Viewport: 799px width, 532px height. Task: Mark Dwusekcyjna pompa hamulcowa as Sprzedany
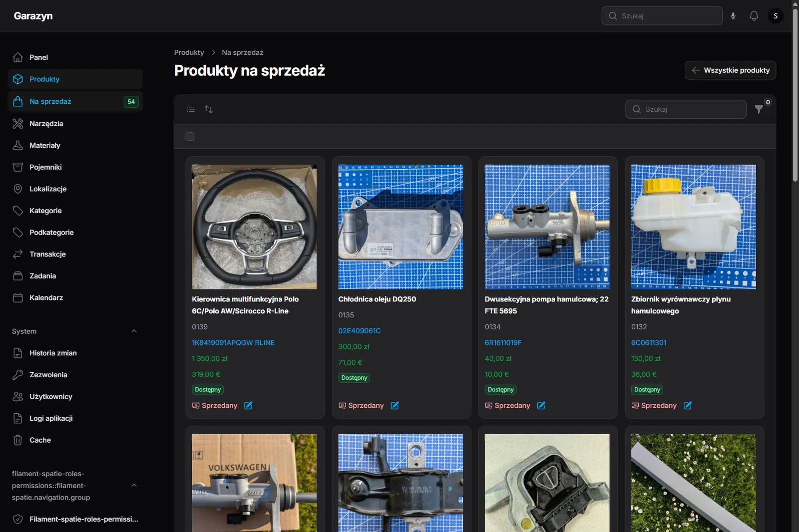pos(507,405)
